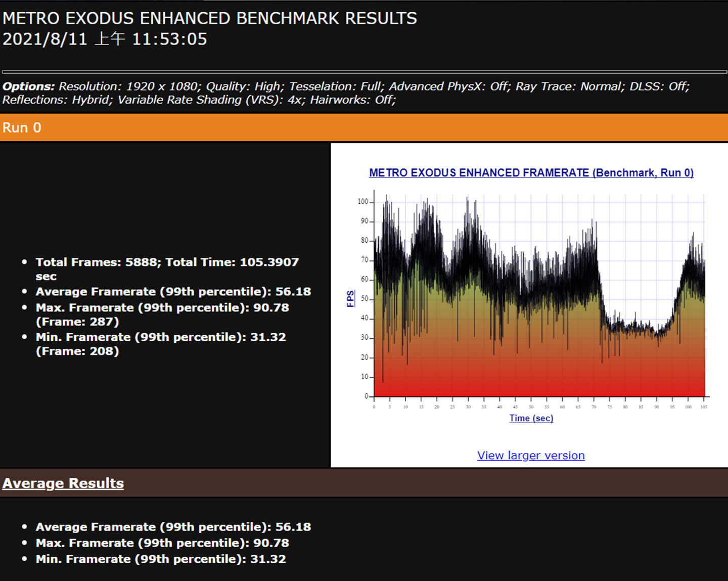Click the 'View larger version' link
Viewport: 728px width, 581px height.
[531, 455]
